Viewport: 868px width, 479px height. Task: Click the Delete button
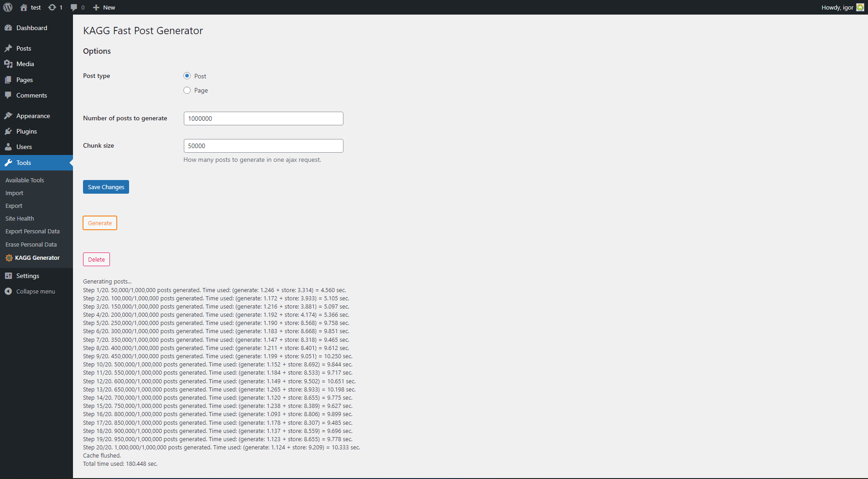(96, 259)
